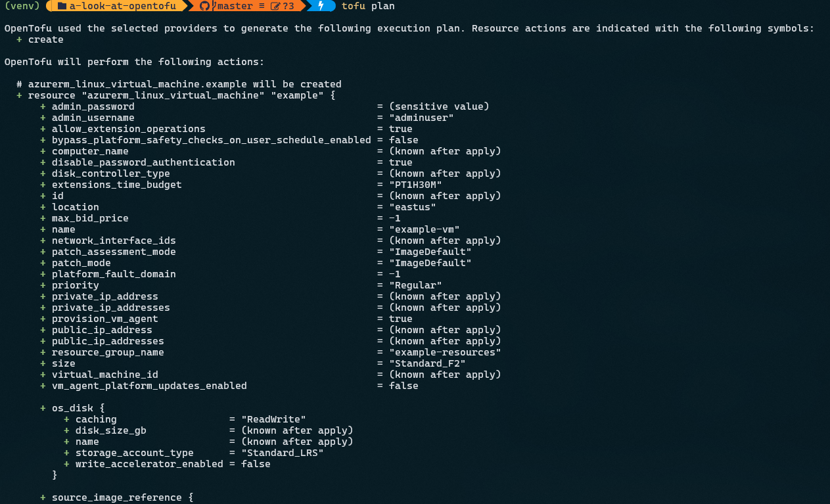Viewport: 830px width, 504px height.
Task: Click the "ReadWrite" caching value
Action: click(x=273, y=419)
